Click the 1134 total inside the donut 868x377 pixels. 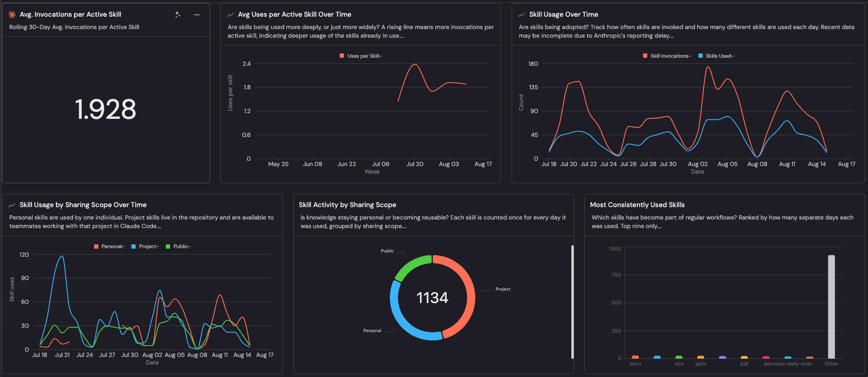pos(432,298)
